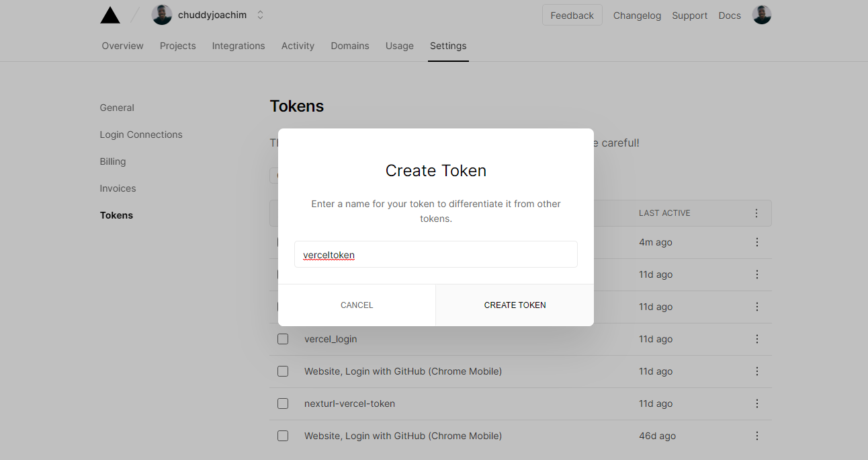Click CANCEL in the Create Token dialog
This screenshot has height=460, width=868.
tap(357, 305)
